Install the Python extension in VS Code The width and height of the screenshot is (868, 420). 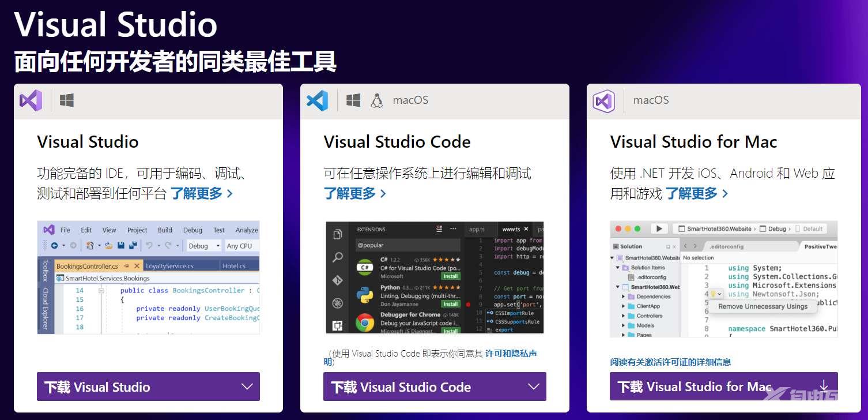point(451,303)
